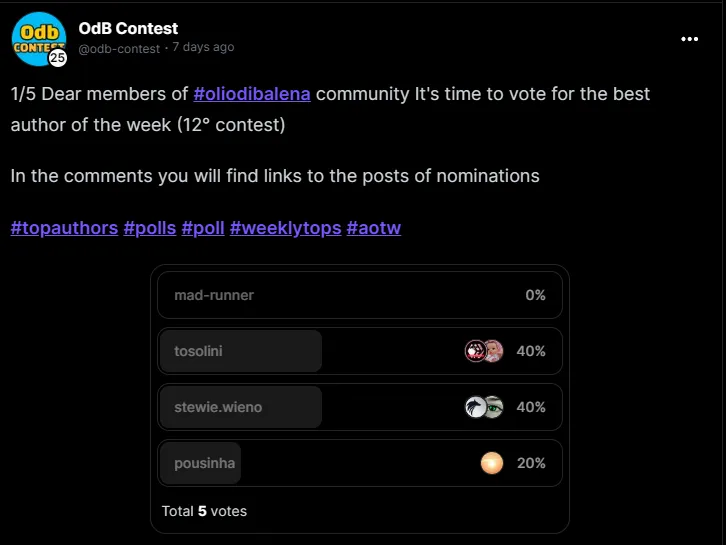Viewport: 726px width, 545px height.
Task: Open the #topauthors hashtag
Action: (64, 228)
